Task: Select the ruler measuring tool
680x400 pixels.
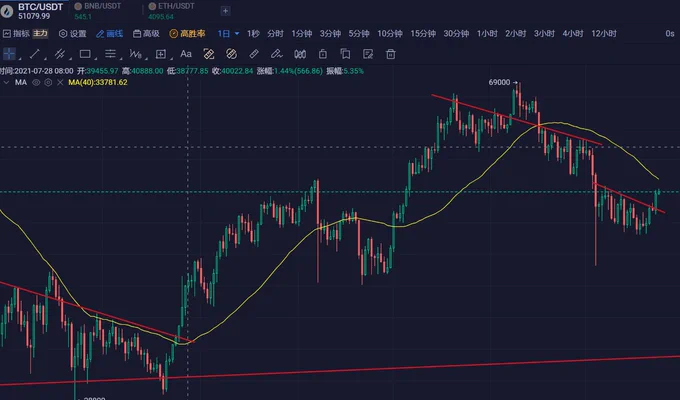Action: click(x=254, y=54)
